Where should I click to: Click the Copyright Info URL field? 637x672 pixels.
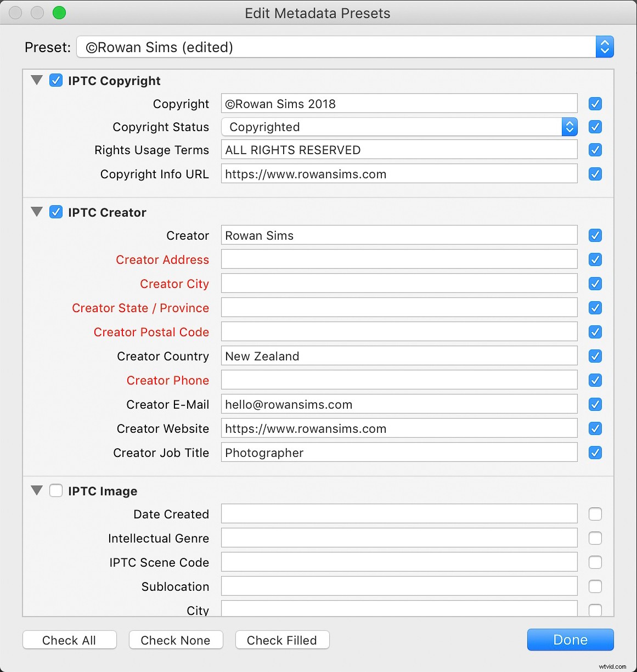tap(399, 174)
